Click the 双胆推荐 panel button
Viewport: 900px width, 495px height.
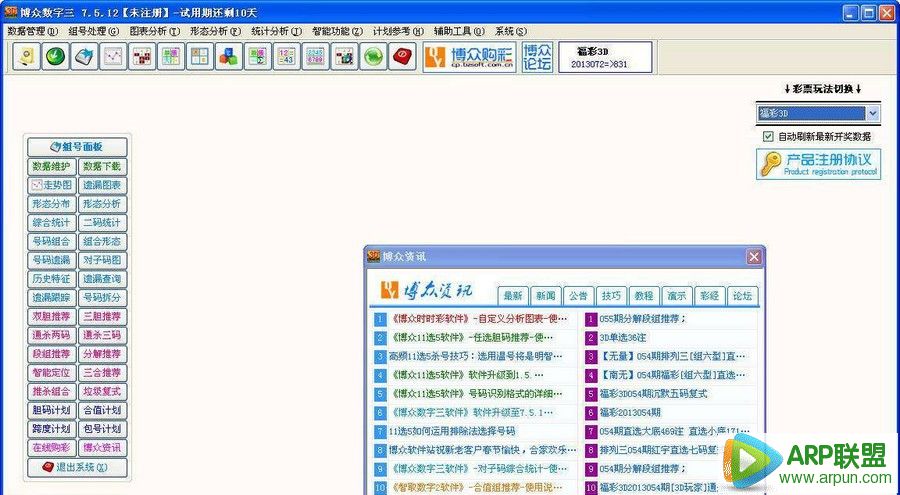(x=52, y=316)
